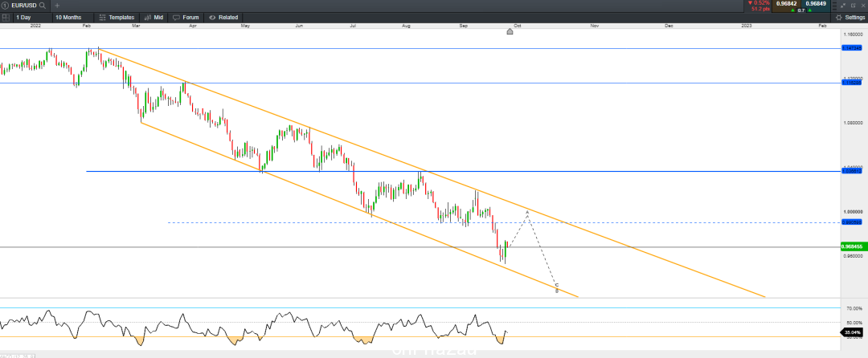Open the Templates menu
Image resolution: width=868 pixels, height=358 pixels.
point(117,18)
